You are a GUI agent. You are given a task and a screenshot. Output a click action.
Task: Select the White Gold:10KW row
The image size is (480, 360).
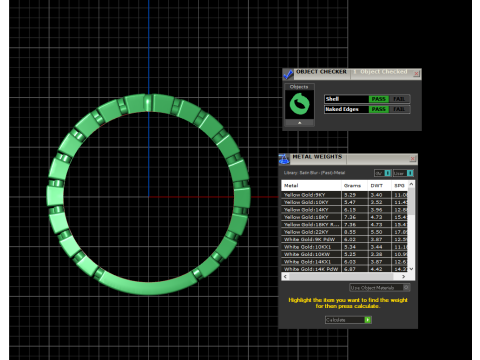tap(344, 254)
